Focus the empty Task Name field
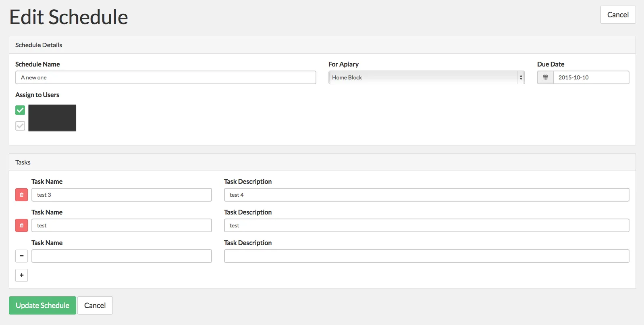 (122, 256)
